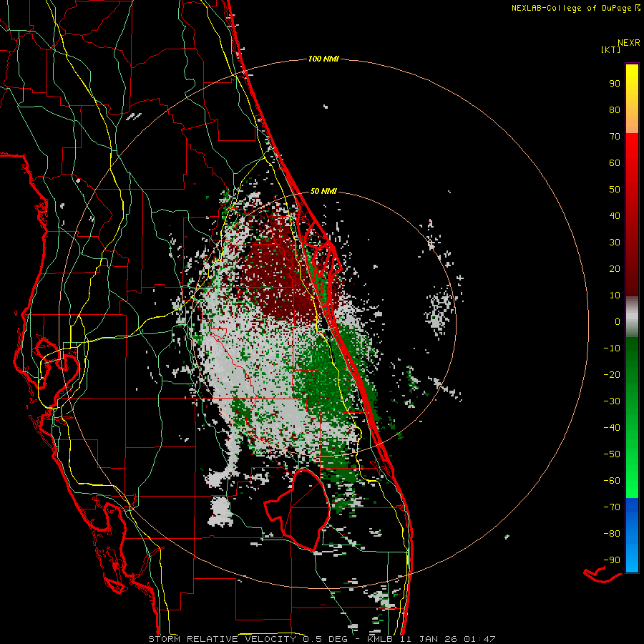Click the -20 value on velocity scale

coord(612,375)
